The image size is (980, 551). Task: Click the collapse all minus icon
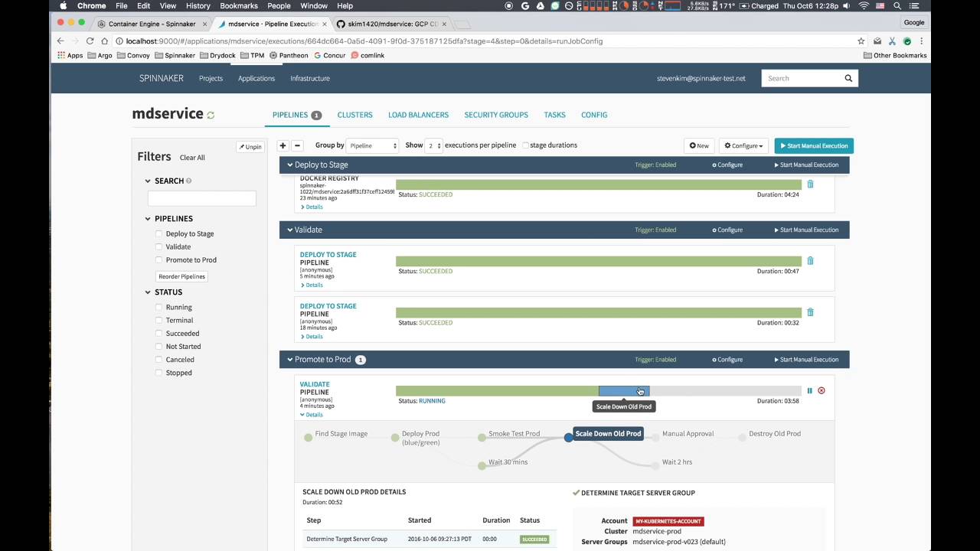(x=297, y=145)
